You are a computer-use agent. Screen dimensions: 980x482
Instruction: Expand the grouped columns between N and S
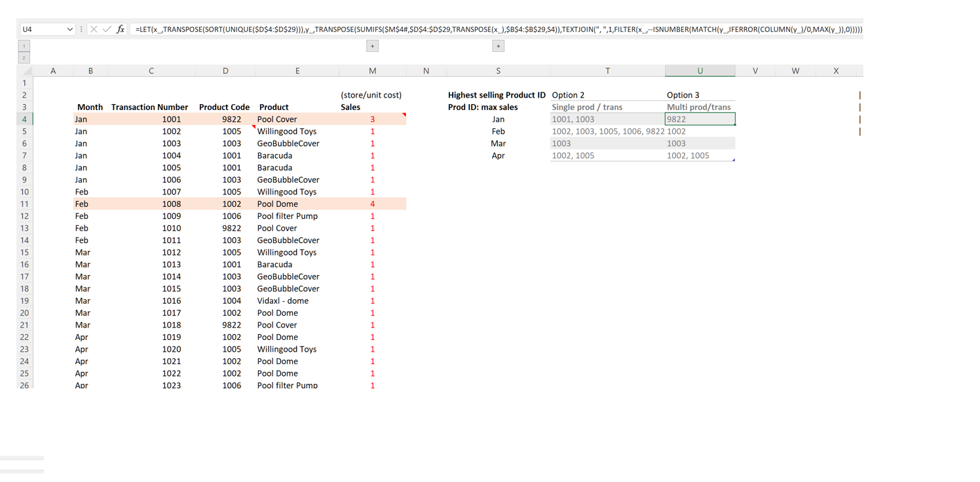498,46
